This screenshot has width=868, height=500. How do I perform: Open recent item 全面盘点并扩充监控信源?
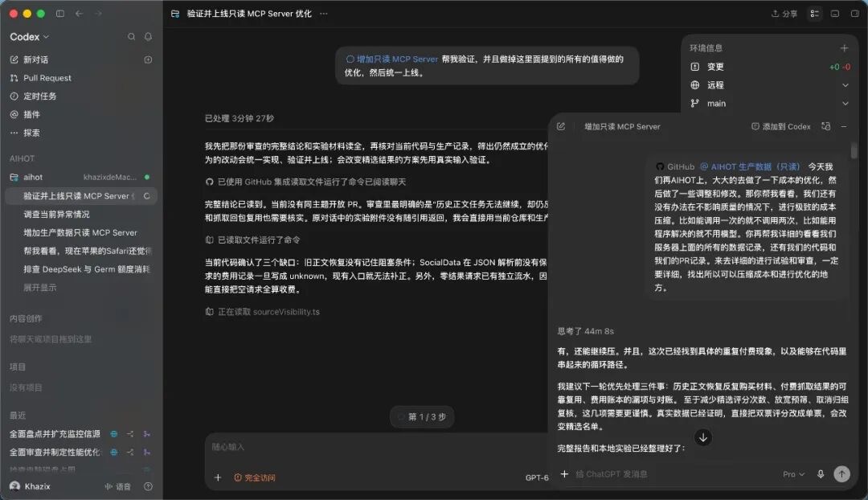pyautogui.click(x=55, y=434)
